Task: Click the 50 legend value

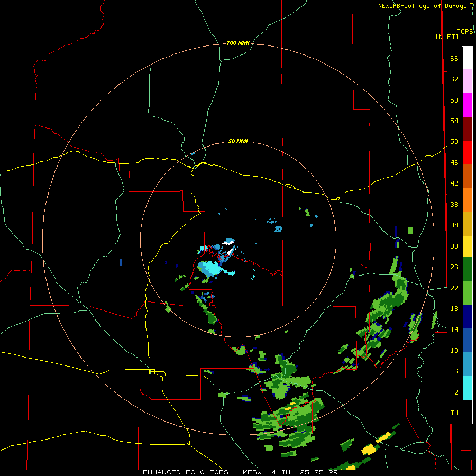Action: tap(454, 141)
